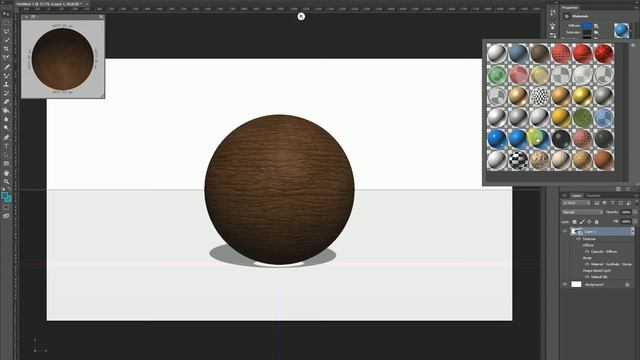Open material preset dropdown beside blue sphere
Screen dimensions: 640x360
631,31
